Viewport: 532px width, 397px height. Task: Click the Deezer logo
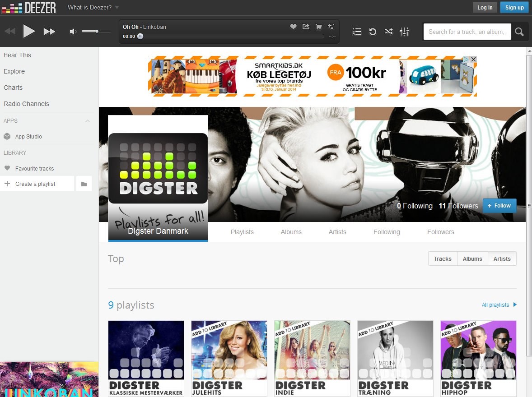[28, 8]
